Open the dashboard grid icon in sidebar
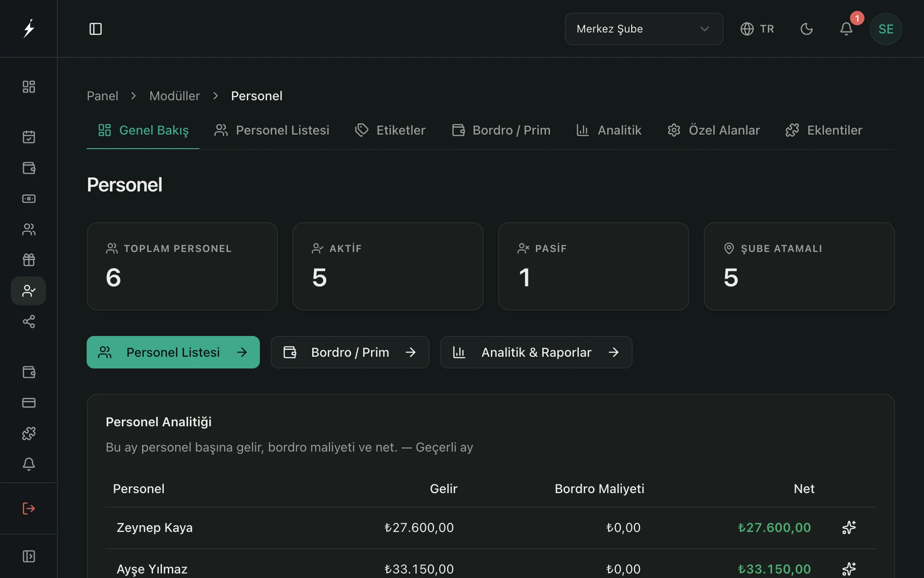The image size is (924, 578). [x=29, y=87]
